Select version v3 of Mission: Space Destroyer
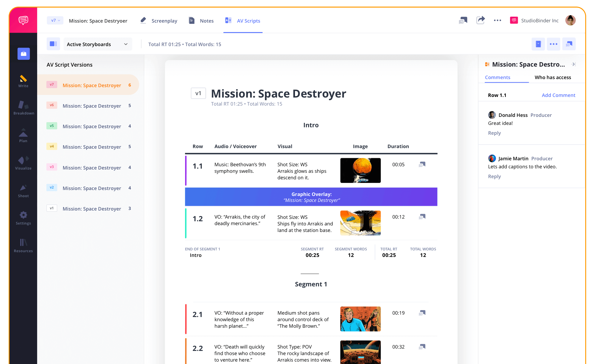This screenshot has height=364, width=590. coord(92,167)
